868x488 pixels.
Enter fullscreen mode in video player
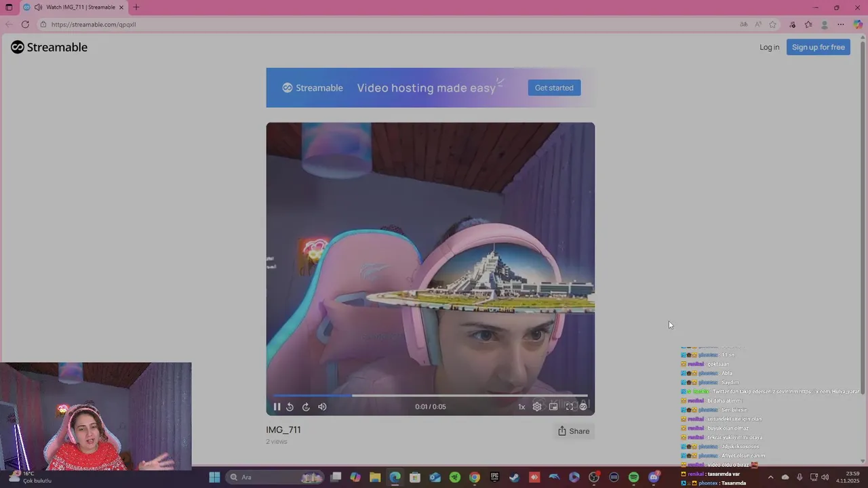570,407
